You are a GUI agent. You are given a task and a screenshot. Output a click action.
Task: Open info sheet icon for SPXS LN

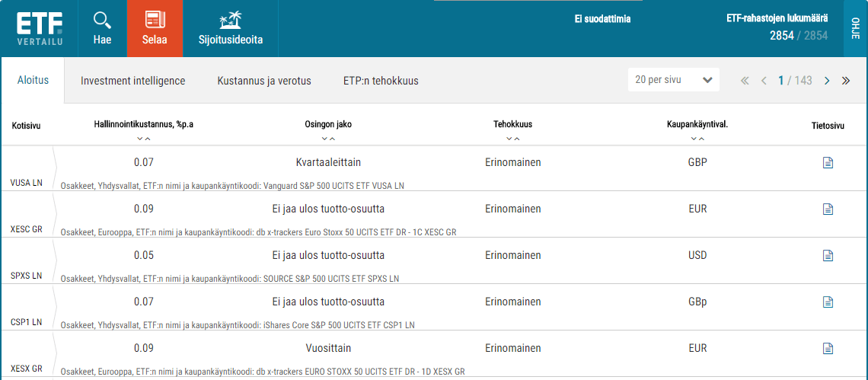[x=828, y=255]
